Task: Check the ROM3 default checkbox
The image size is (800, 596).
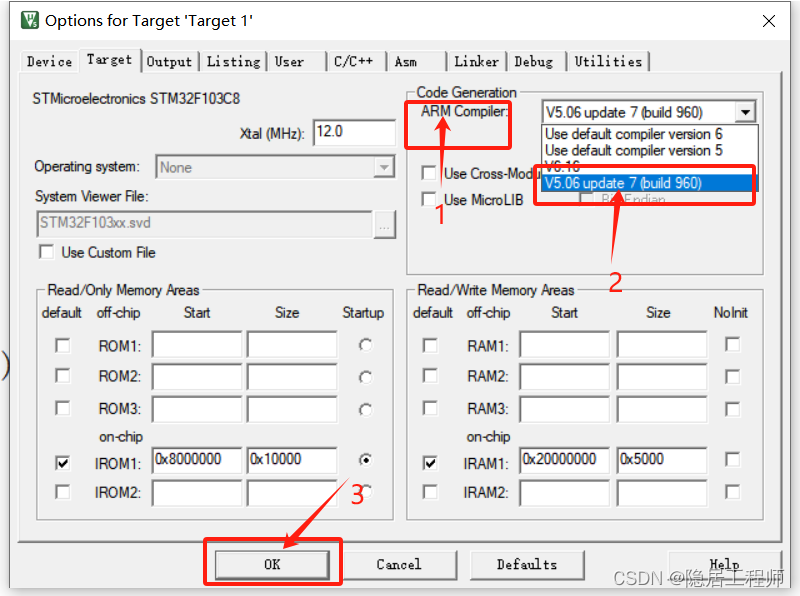Action: (62, 408)
